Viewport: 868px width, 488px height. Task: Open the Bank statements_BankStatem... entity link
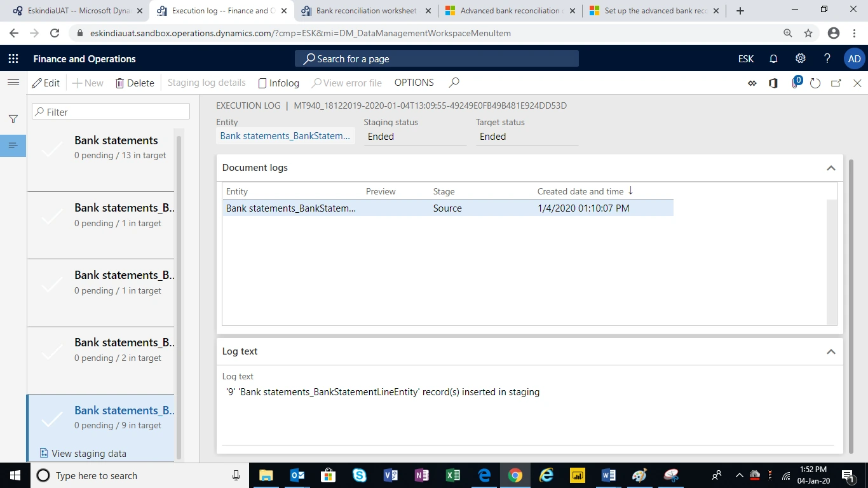pyautogui.click(x=285, y=136)
